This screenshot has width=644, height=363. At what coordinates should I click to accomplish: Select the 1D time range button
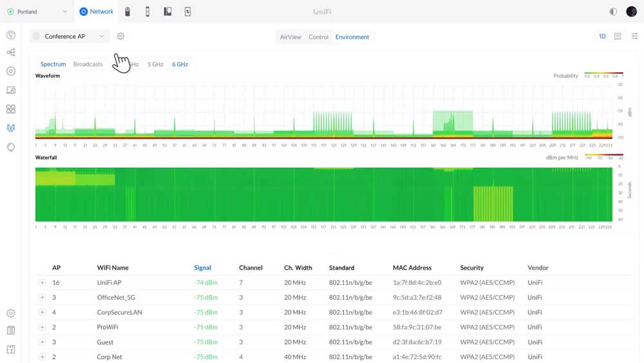[602, 37]
